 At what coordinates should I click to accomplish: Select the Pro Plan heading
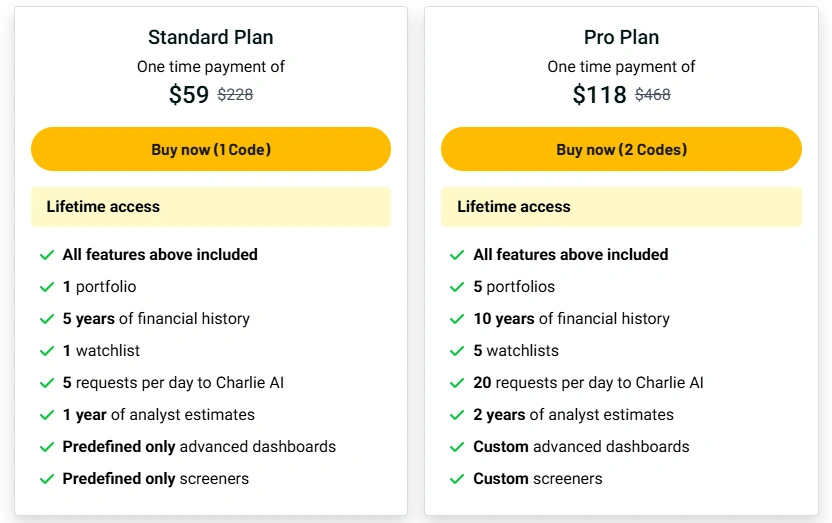(621, 37)
